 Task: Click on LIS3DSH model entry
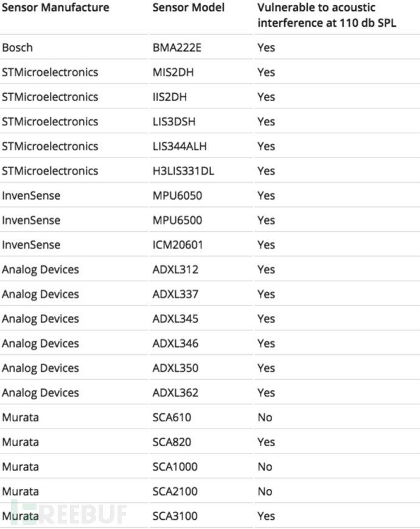coord(174,122)
